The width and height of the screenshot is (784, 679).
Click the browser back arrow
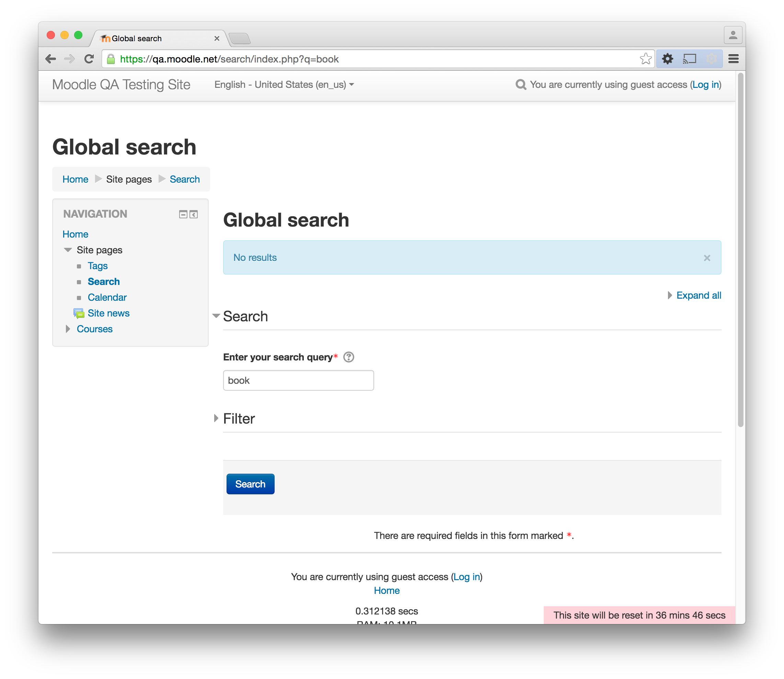click(50, 59)
